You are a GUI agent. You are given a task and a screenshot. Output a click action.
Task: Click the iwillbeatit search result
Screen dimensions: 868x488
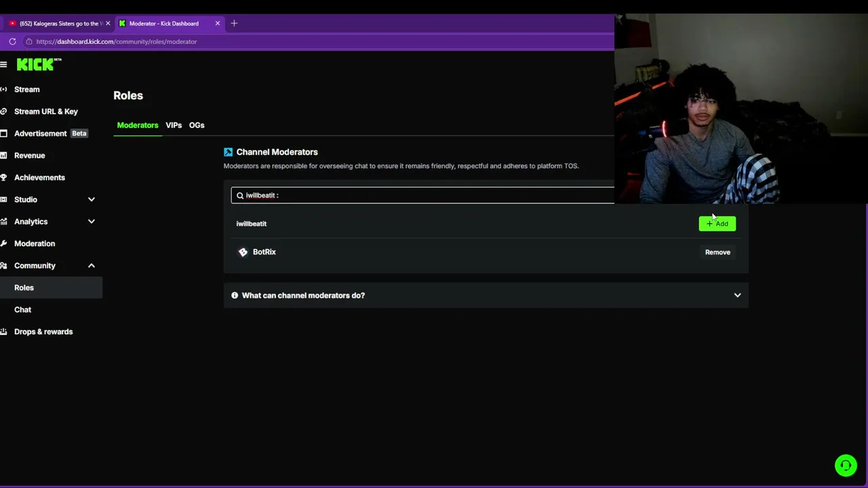pyautogui.click(x=252, y=224)
